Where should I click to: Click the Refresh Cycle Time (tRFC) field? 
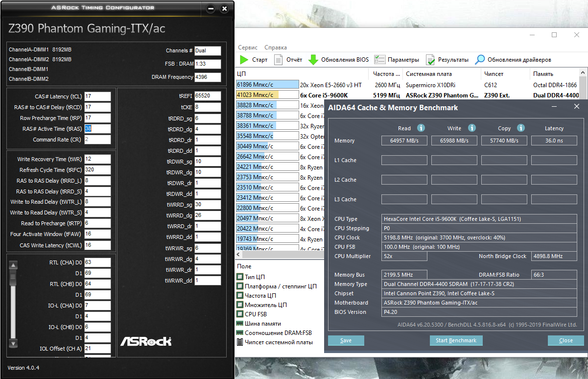(x=97, y=170)
